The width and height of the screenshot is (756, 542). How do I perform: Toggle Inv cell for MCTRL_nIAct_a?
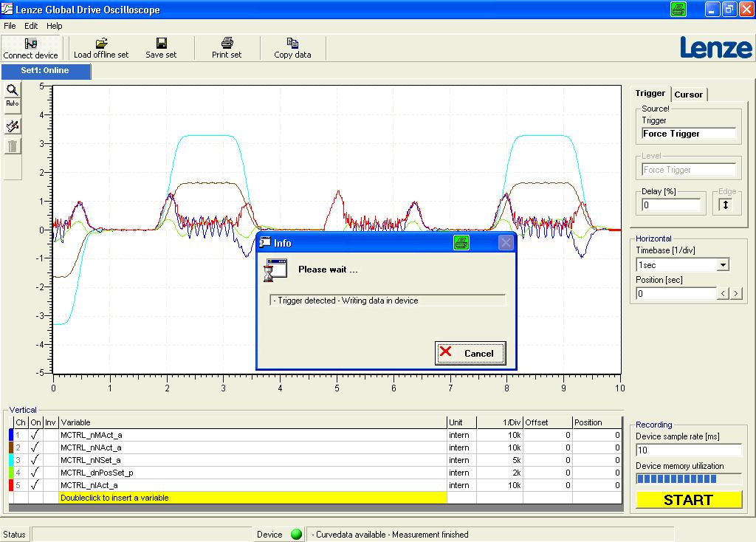tap(51, 485)
